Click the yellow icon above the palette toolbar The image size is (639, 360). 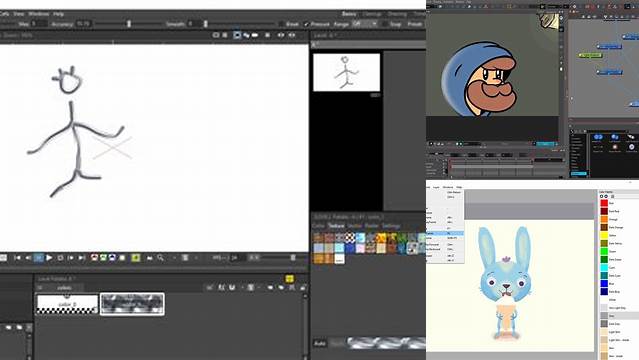tap(289, 279)
